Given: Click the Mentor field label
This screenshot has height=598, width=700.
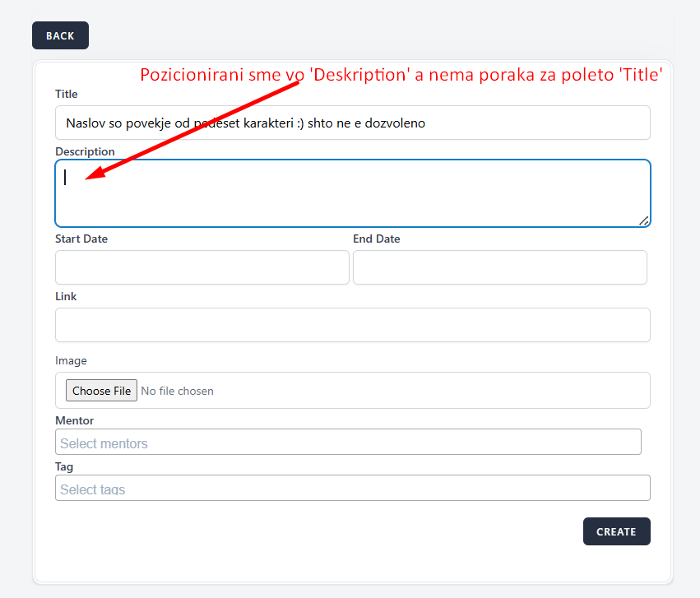Looking at the screenshot, I should (x=74, y=420).
